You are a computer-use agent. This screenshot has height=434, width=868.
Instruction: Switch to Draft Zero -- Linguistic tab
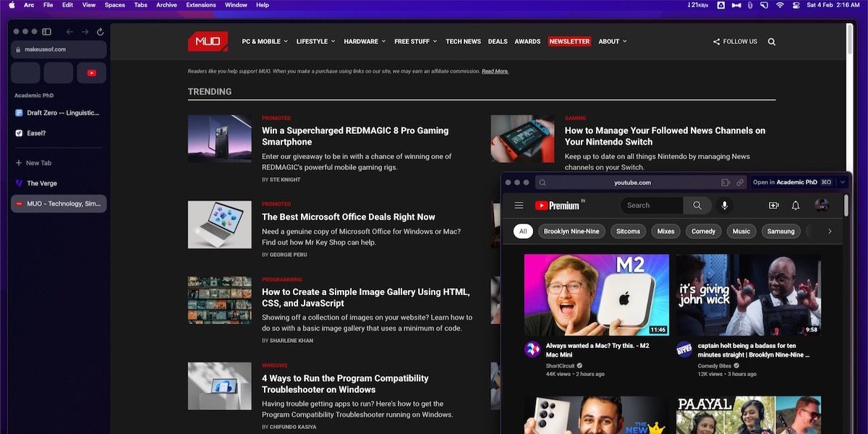click(x=59, y=113)
